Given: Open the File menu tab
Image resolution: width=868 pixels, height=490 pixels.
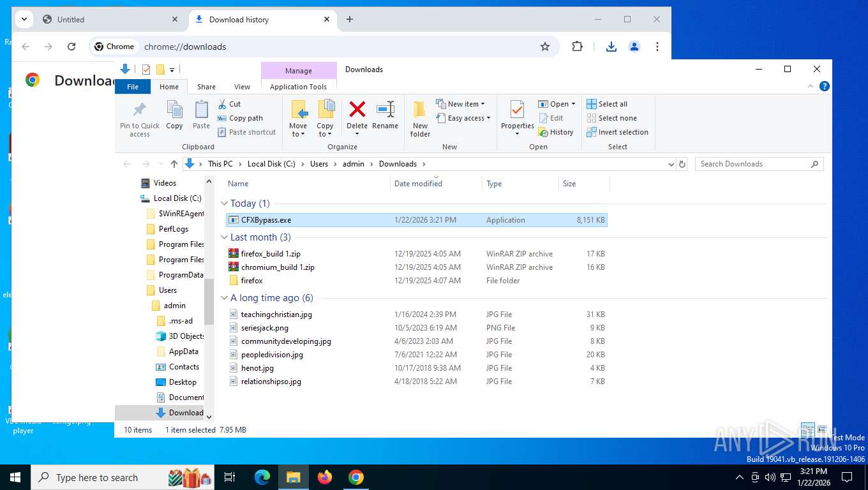Looking at the screenshot, I should (133, 87).
